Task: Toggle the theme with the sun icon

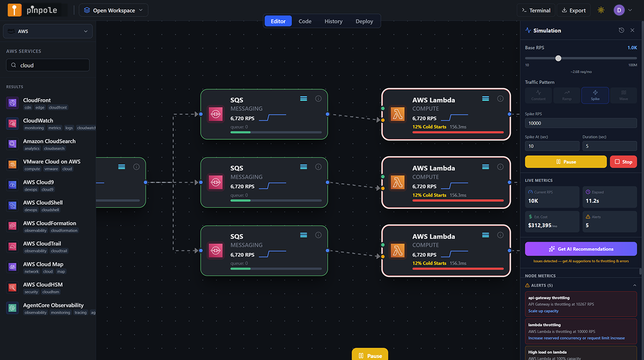Action: (x=601, y=10)
